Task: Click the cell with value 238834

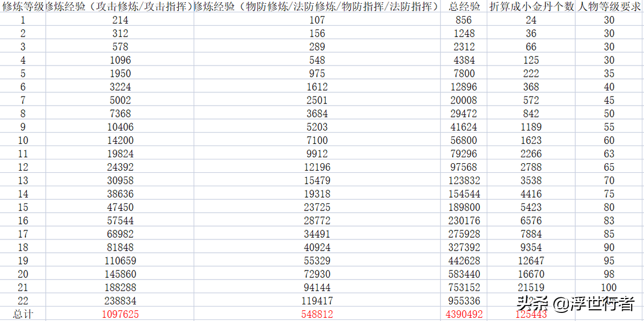Action: [120, 301]
